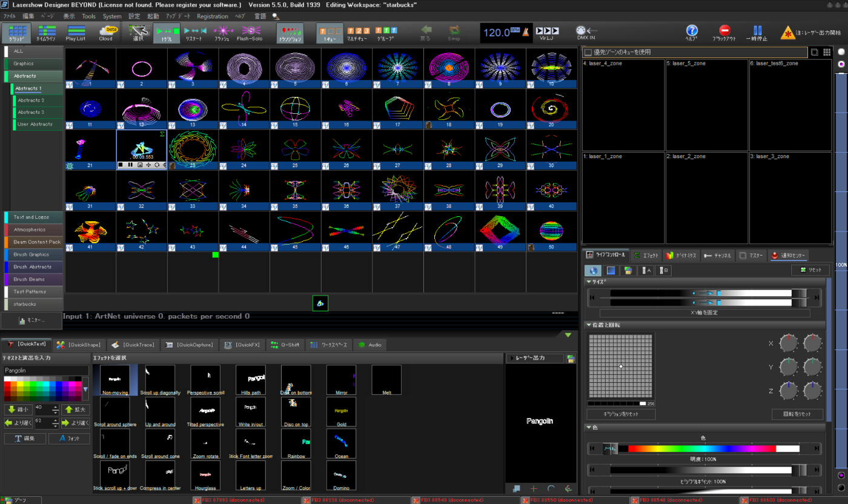This screenshot has width=848, height=504.
Task: Select the Rainbow text effect thumbnail
Action: click(296, 443)
